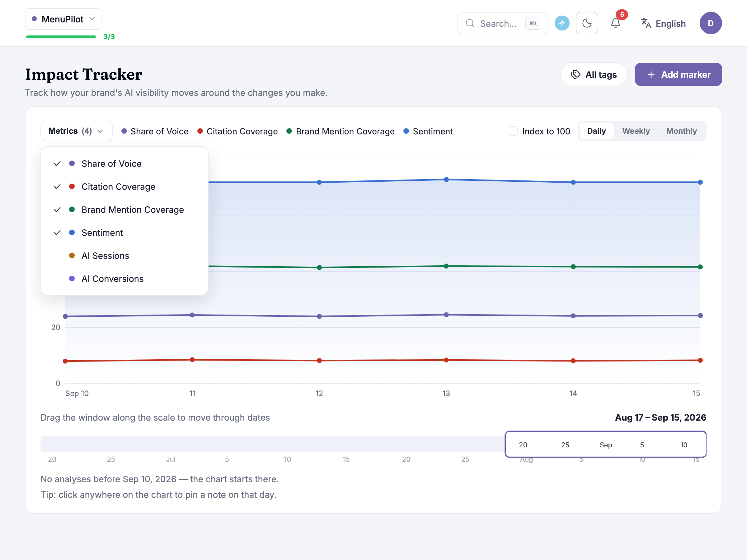Click the search magnifier icon

pyautogui.click(x=470, y=23)
